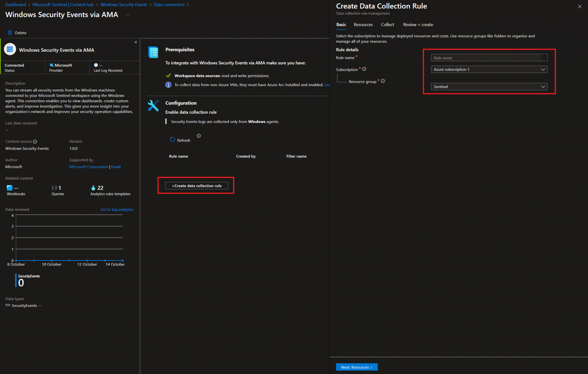Click the info icon beside Content source
The image size is (588, 374).
[35, 141]
